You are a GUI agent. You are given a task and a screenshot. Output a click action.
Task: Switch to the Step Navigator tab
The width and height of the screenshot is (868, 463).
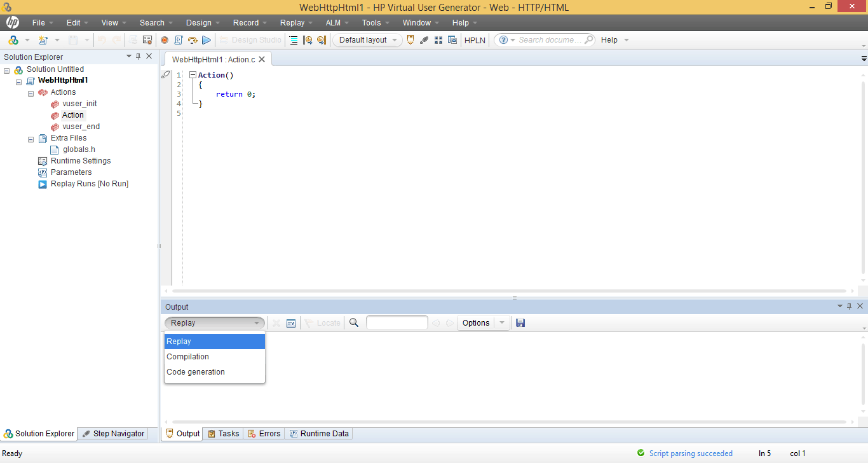pos(113,434)
